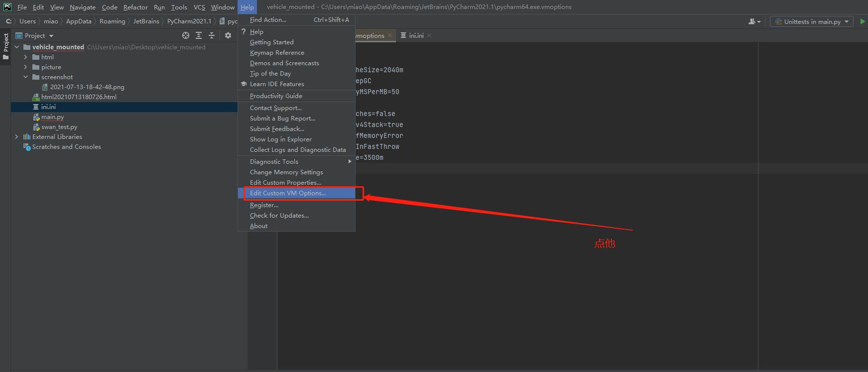
Task: Choose Submit Feedback
Action: [297, 129]
